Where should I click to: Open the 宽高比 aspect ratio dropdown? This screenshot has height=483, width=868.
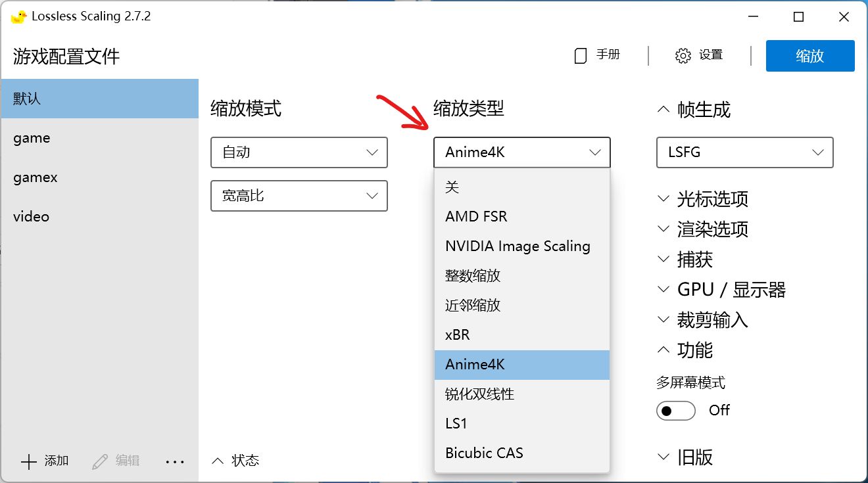(x=299, y=196)
